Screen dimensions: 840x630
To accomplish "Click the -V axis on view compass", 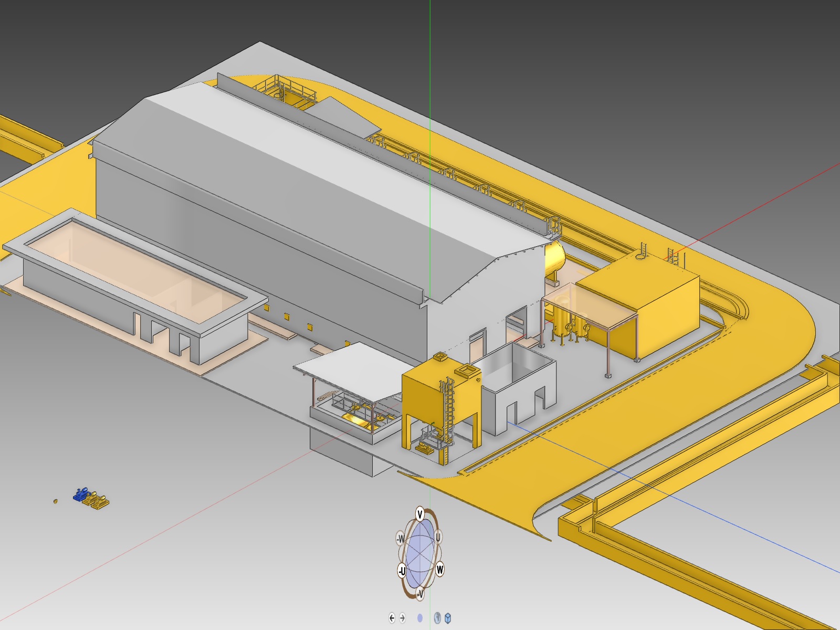I will point(420,594).
